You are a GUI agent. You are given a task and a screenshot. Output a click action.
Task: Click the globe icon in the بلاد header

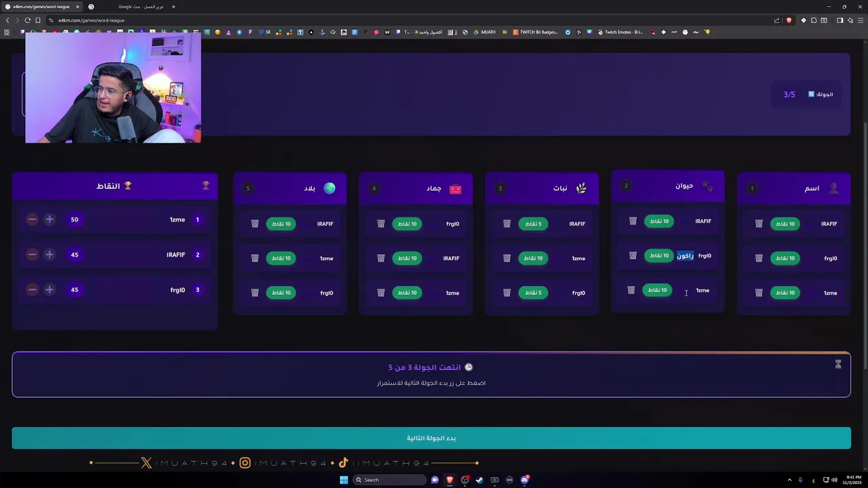point(330,188)
